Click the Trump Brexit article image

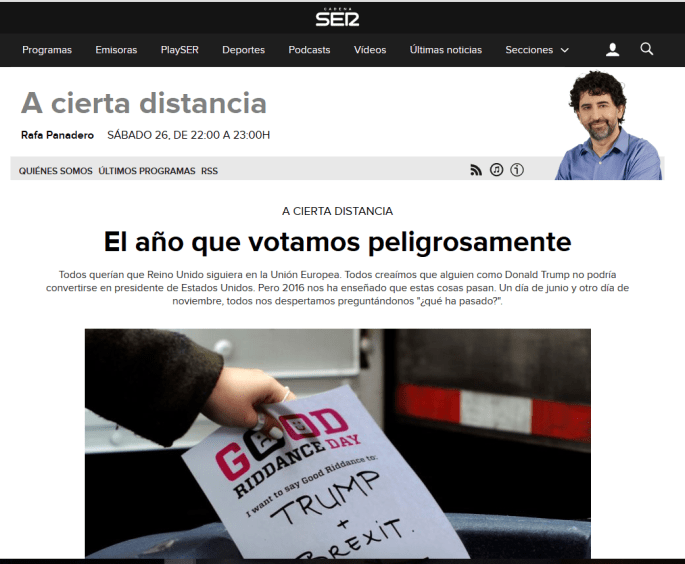point(337,443)
